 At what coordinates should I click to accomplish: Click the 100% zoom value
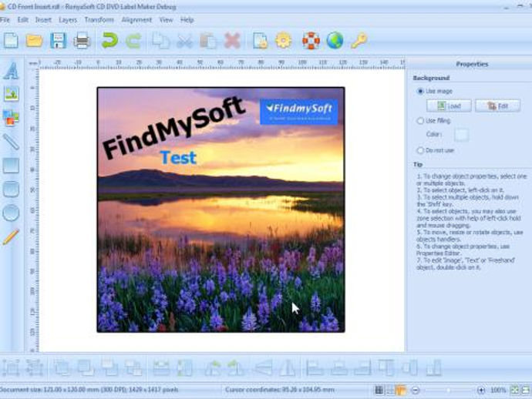coord(498,391)
